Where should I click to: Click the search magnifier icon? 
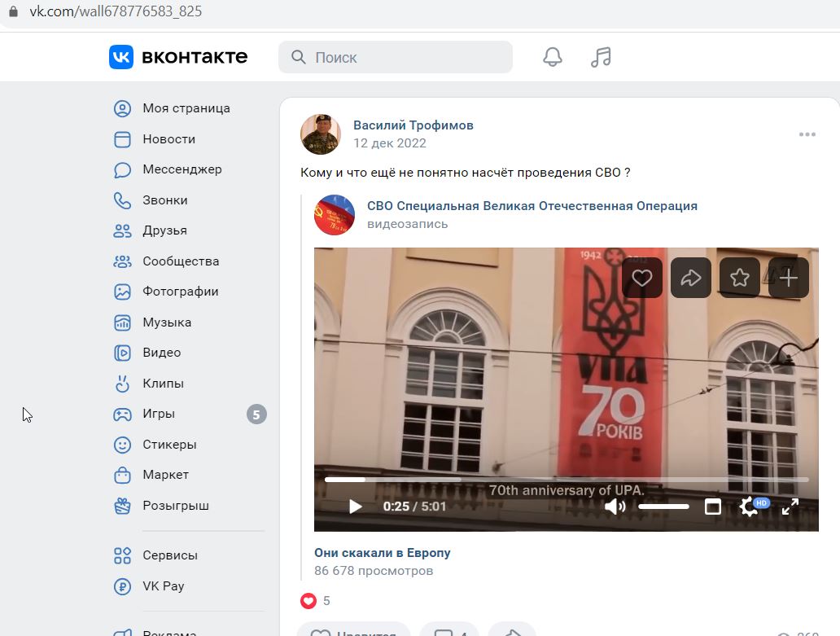299,57
